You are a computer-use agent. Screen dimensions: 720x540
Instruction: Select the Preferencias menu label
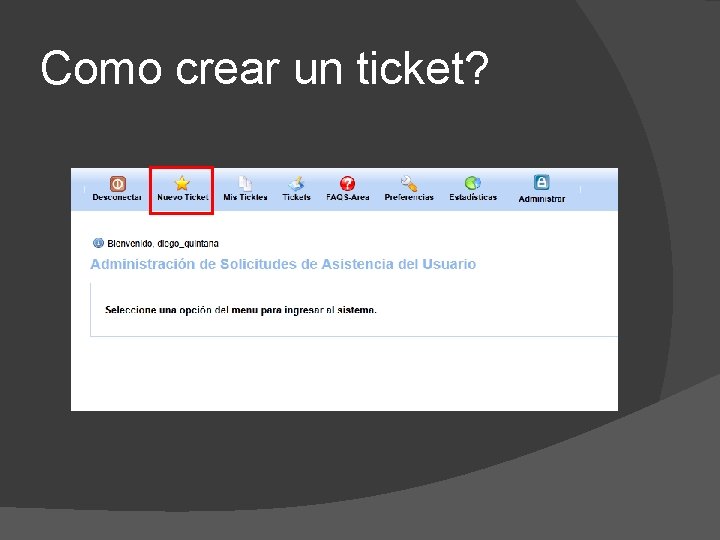pyautogui.click(x=409, y=197)
